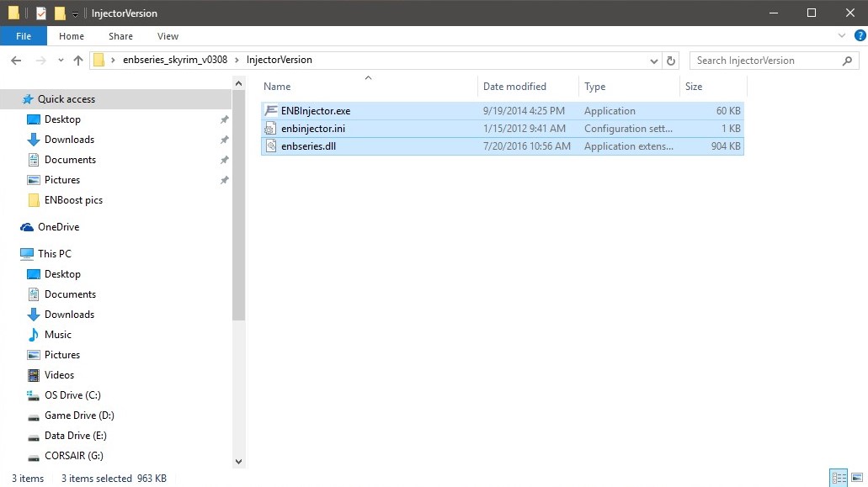Click the New folder quick access icon
Image resolution: width=868 pixels, height=487 pixels.
click(x=60, y=13)
